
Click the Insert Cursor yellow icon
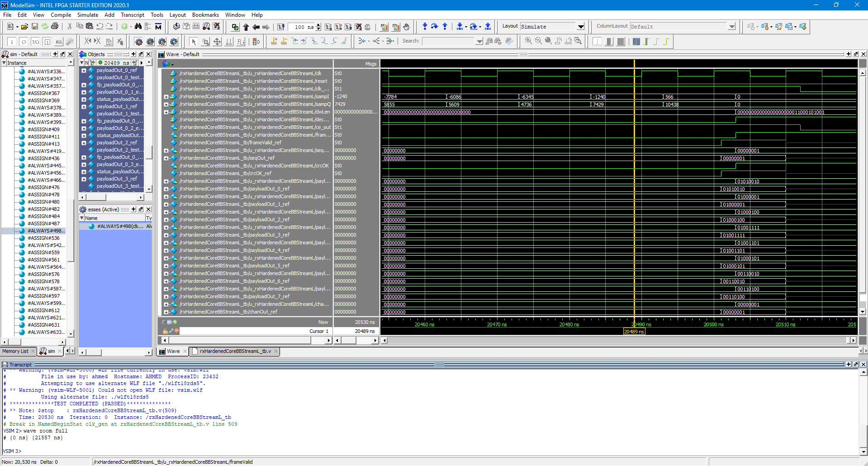click(x=274, y=41)
